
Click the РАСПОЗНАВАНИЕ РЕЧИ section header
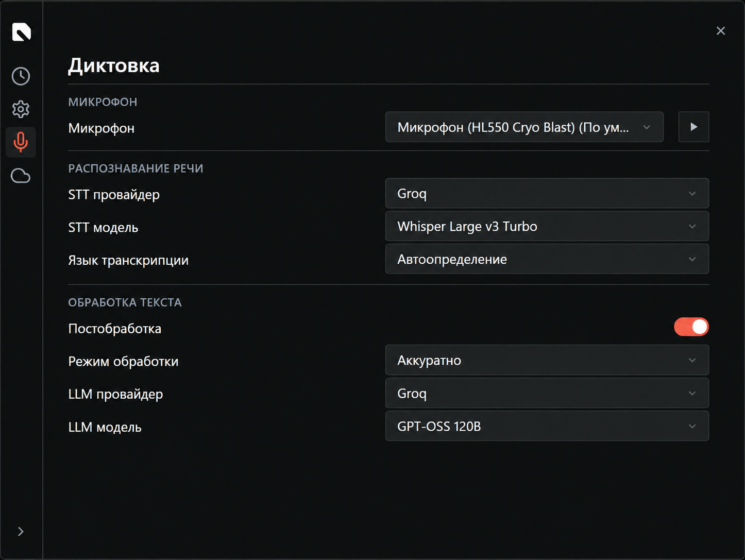(136, 168)
